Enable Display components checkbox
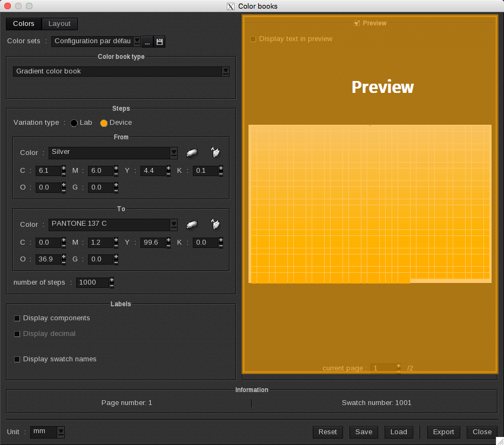The height and width of the screenshot is (445, 504). point(17,319)
